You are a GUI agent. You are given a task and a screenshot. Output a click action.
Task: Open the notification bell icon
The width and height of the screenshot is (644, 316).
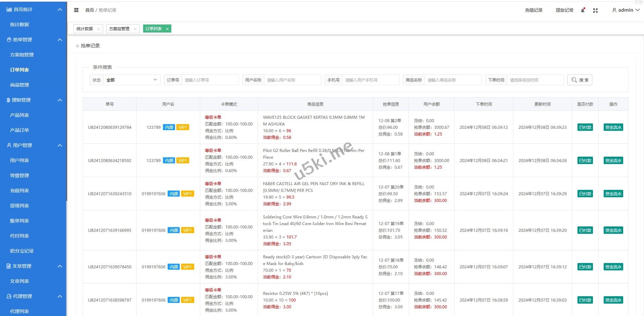583,10
